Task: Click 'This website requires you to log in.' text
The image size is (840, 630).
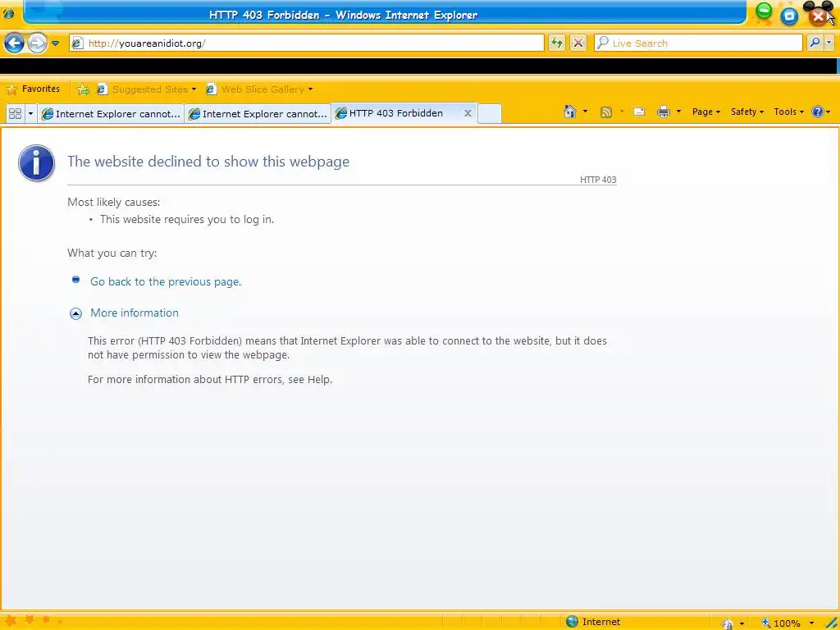Action: coord(187,219)
